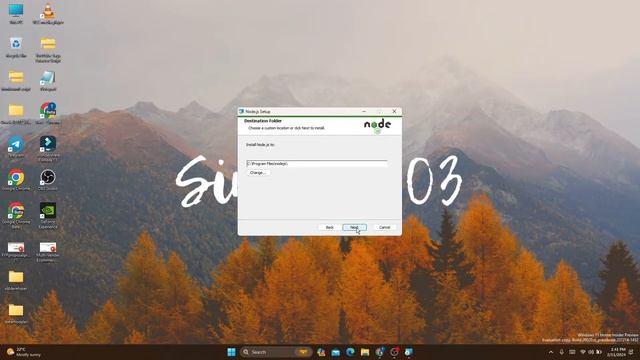Viewport: 640px width, 360px height.
Task: Select the Filmora shortcut beside Telegram
Action: pos(48,148)
